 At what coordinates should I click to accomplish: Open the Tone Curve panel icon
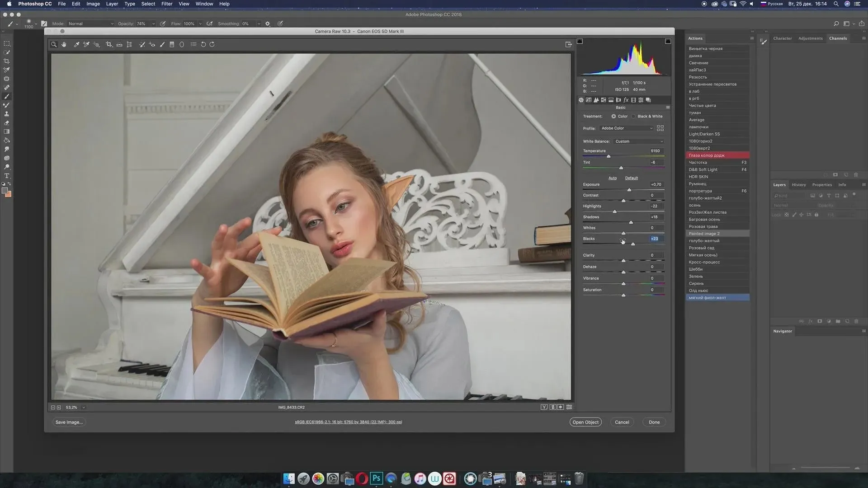[589, 100]
